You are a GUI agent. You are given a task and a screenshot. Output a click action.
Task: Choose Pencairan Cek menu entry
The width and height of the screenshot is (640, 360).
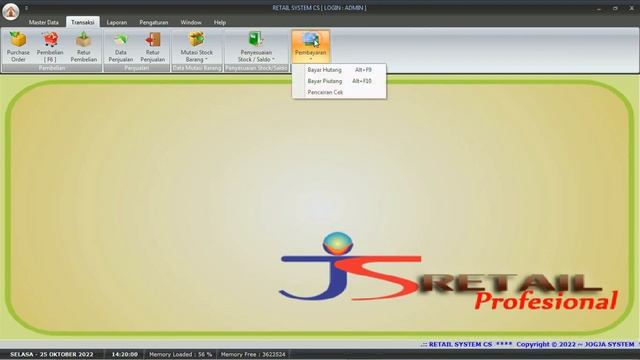tap(339, 92)
